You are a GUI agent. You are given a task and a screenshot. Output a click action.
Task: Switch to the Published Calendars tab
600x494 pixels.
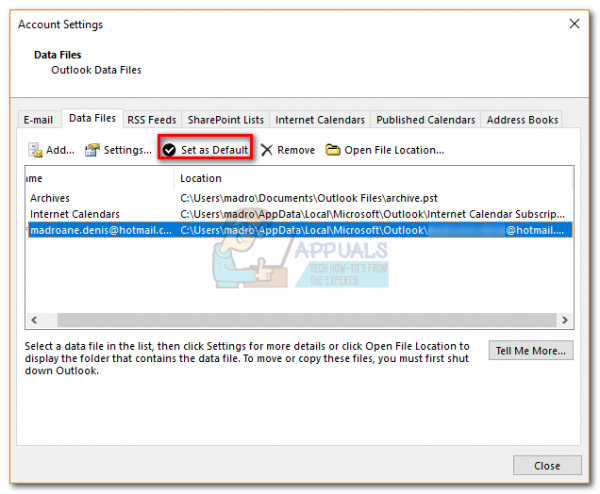[x=426, y=120]
